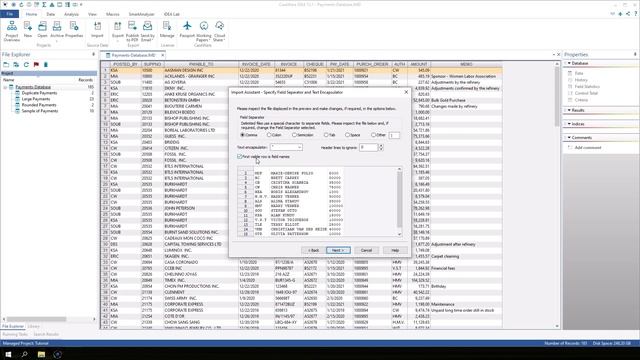Image resolution: width=640 pixels, height=360 pixels.
Task: Click the Export ribbon icon
Action: (118, 30)
